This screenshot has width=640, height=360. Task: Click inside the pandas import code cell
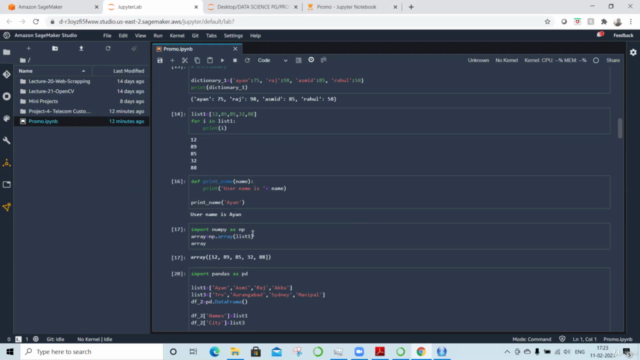(x=399, y=299)
